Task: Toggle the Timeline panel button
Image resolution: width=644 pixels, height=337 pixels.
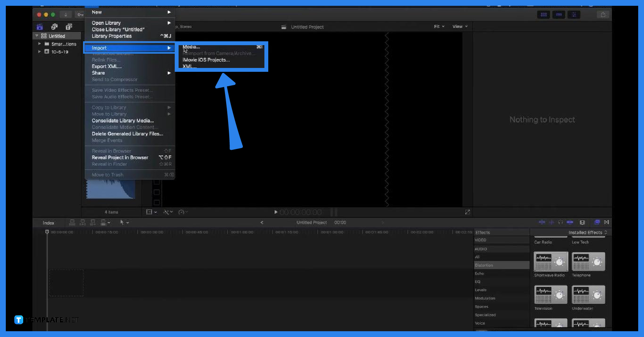Action: (559, 15)
